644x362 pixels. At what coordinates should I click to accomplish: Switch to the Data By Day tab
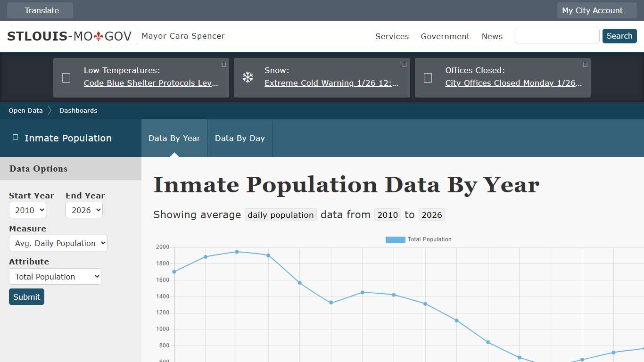click(x=239, y=138)
